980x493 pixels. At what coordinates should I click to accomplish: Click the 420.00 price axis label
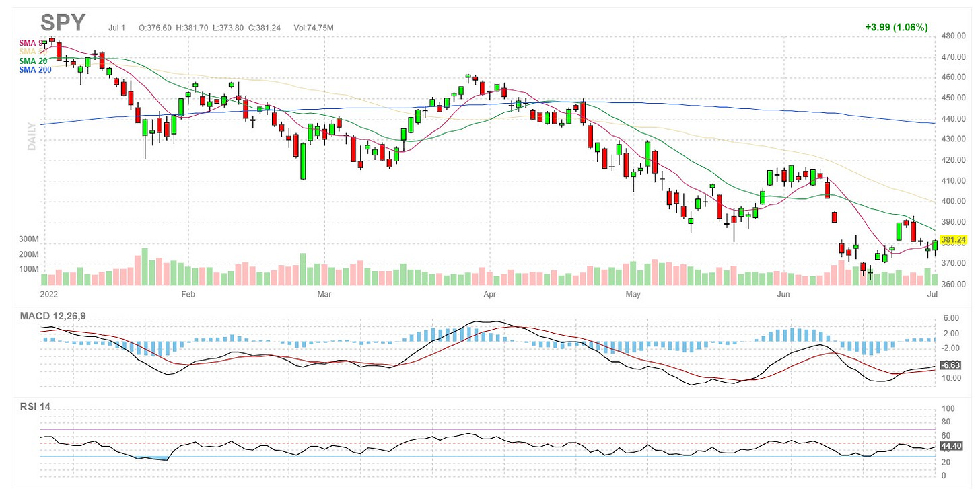click(954, 160)
